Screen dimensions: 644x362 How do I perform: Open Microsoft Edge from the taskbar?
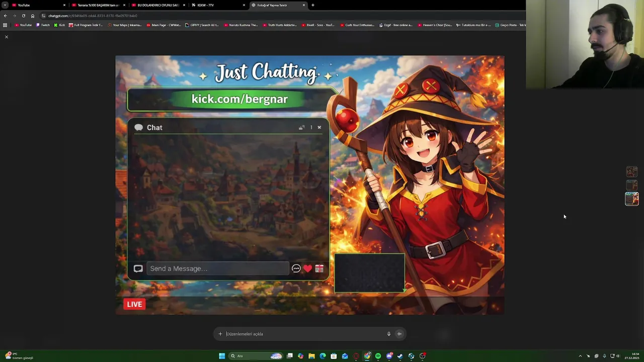(x=323, y=356)
